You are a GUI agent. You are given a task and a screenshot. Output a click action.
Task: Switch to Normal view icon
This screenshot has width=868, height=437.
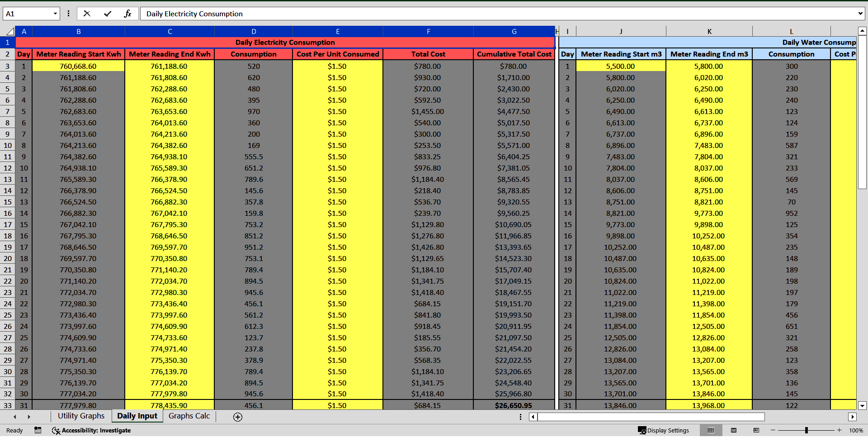[711, 430]
